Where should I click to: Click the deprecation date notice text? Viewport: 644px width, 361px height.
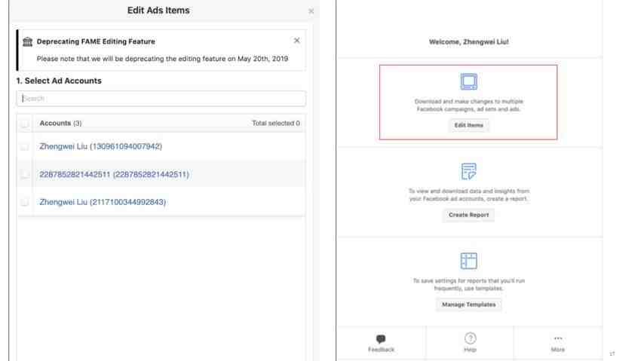[162, 59]
